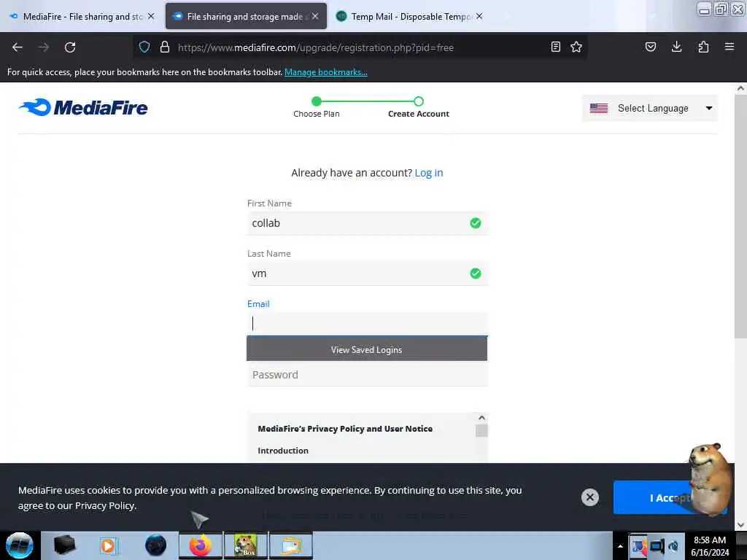747x560 pixels.
Task: Open Manage bookmarks link
Action: click(326, 72)
